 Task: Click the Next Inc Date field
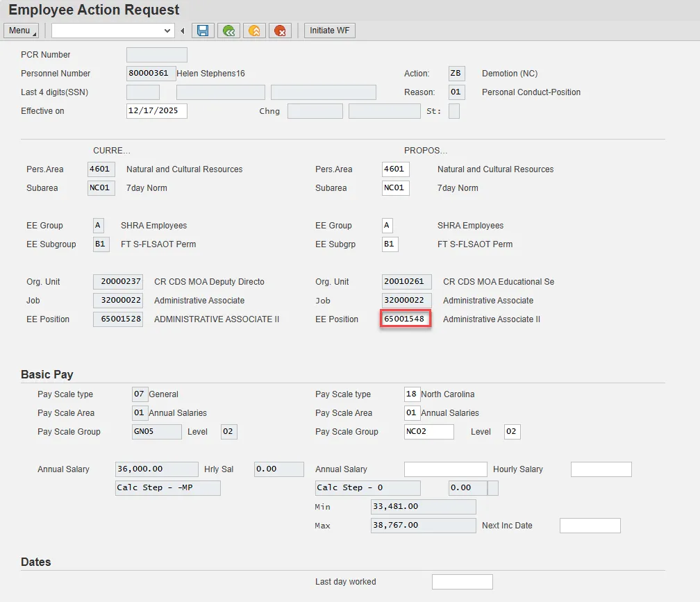tap(590, 526)
